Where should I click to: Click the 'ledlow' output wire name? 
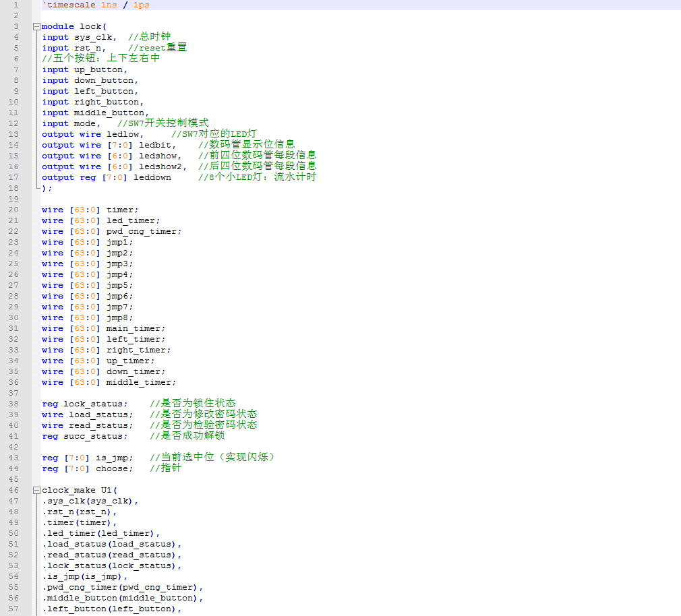point(123,135)
